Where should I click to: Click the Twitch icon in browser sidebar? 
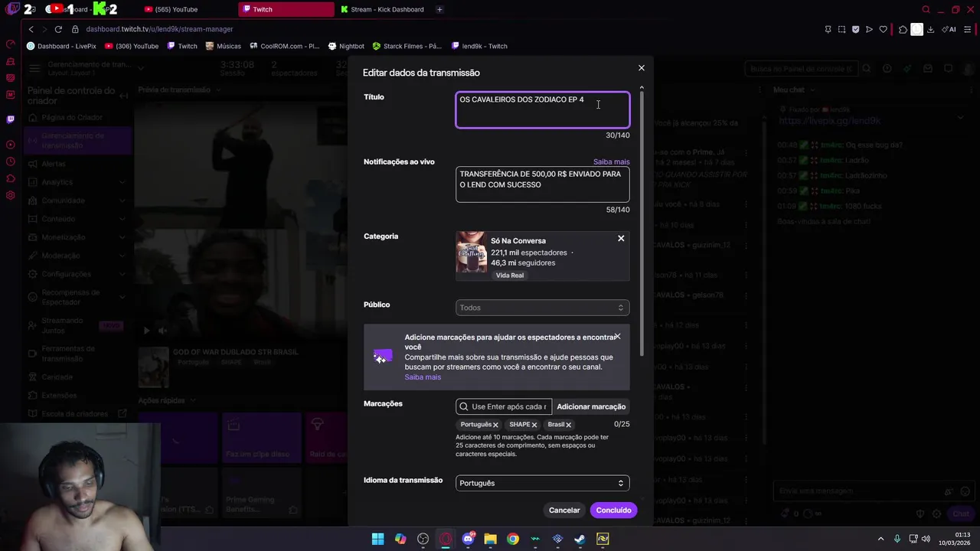pyautogui.click(x=10, y=119)
